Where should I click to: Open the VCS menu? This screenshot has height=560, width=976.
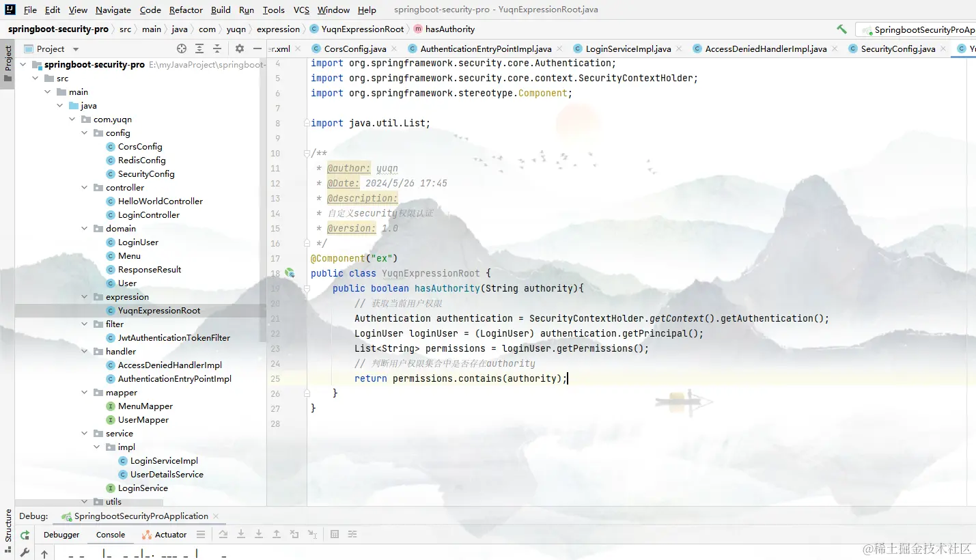coord(301,10)
